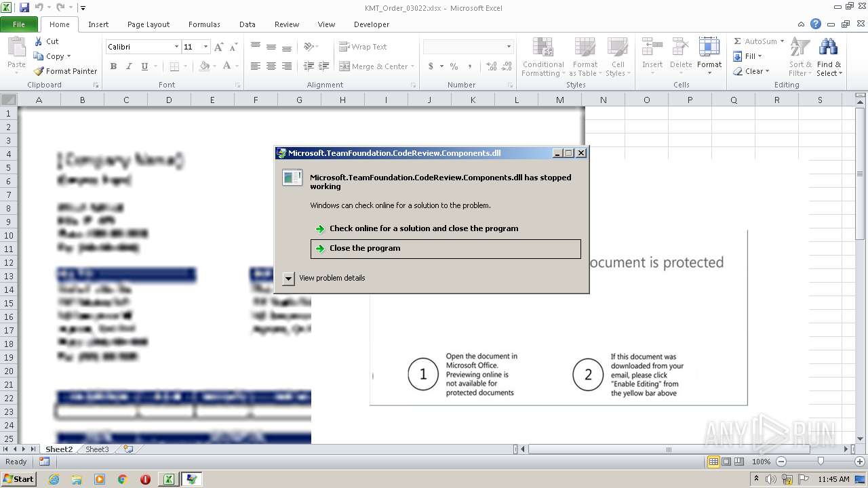This screenshot has height=488, width=868.
Task: Open the Font name dropdown
Action: [x=176, y=47]
